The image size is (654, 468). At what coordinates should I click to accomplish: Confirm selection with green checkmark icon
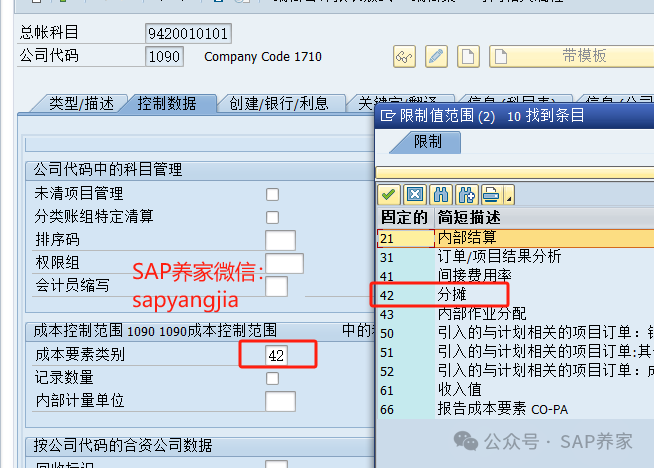point(389,194)
